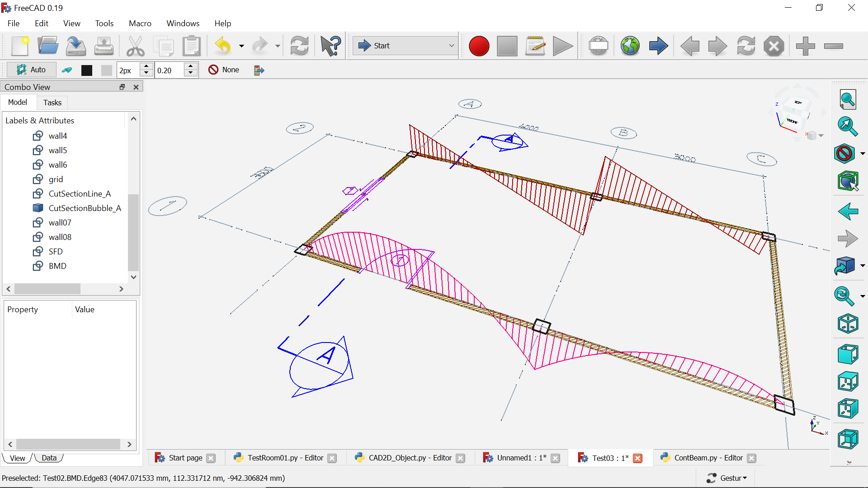Start macro recording with red button
The height and width of the screenshot is (488, 868).
(479, 46)
